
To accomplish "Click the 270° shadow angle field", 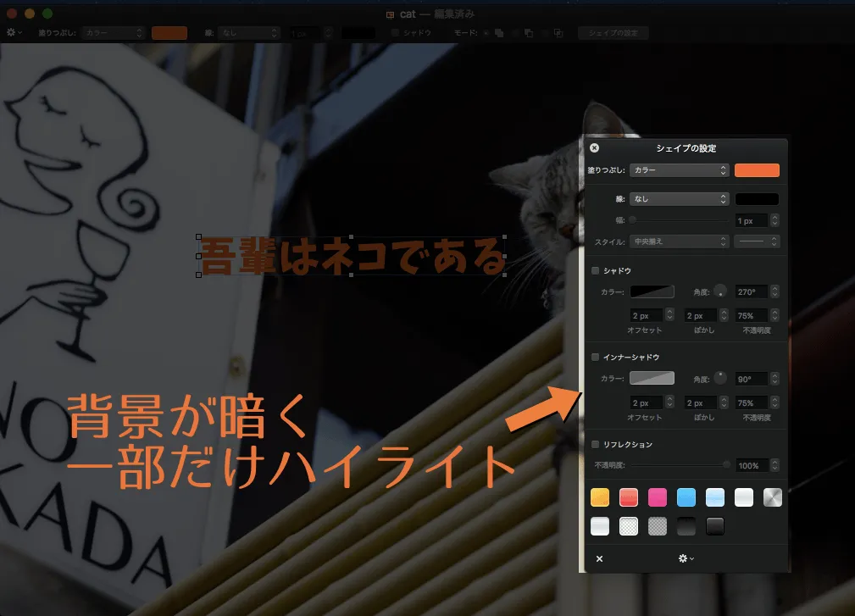I will click(752, 291).
